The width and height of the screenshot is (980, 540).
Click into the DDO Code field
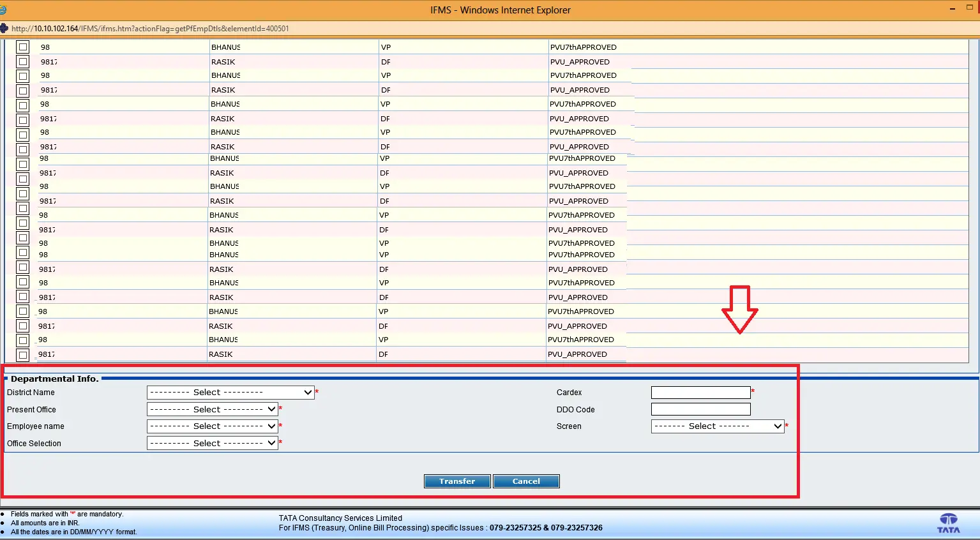coord(701,409)
